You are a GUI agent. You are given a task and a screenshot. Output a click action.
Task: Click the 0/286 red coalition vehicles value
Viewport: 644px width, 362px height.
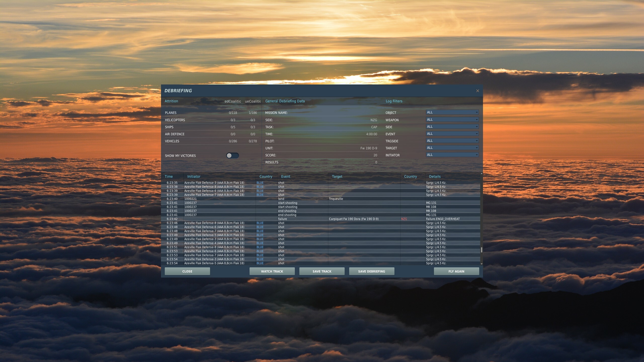coord(233,141)
